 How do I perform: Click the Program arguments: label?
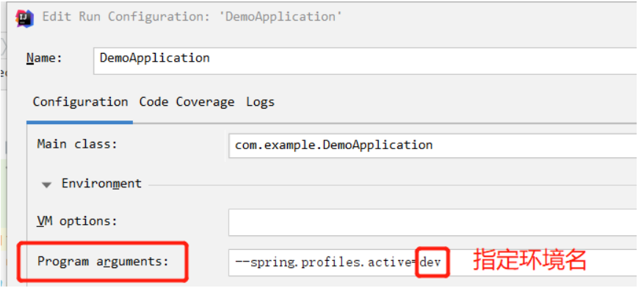tap(103, 262)
